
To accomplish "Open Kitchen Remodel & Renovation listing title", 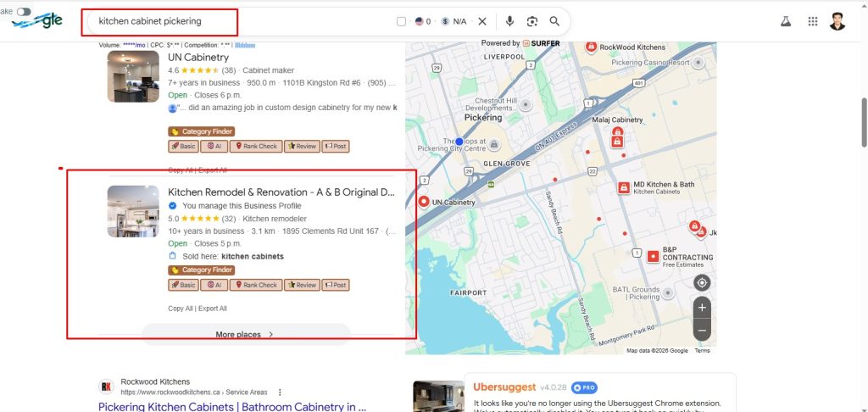I will pyautogui.click(x=281, y=192).
